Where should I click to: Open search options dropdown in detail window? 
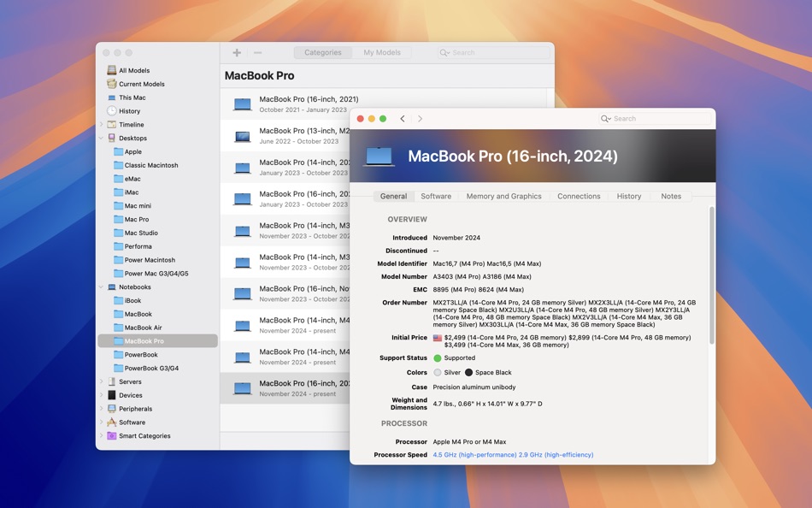pyautogui.click(x=605, y=119)
